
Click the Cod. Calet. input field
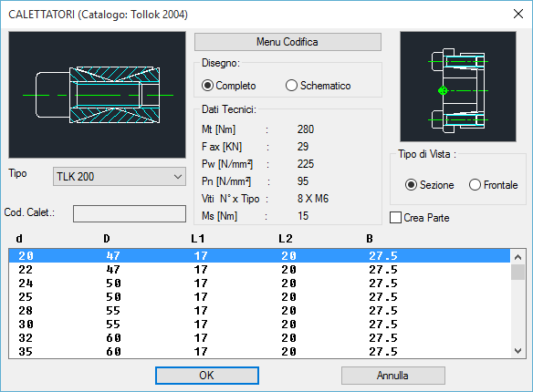130,213
